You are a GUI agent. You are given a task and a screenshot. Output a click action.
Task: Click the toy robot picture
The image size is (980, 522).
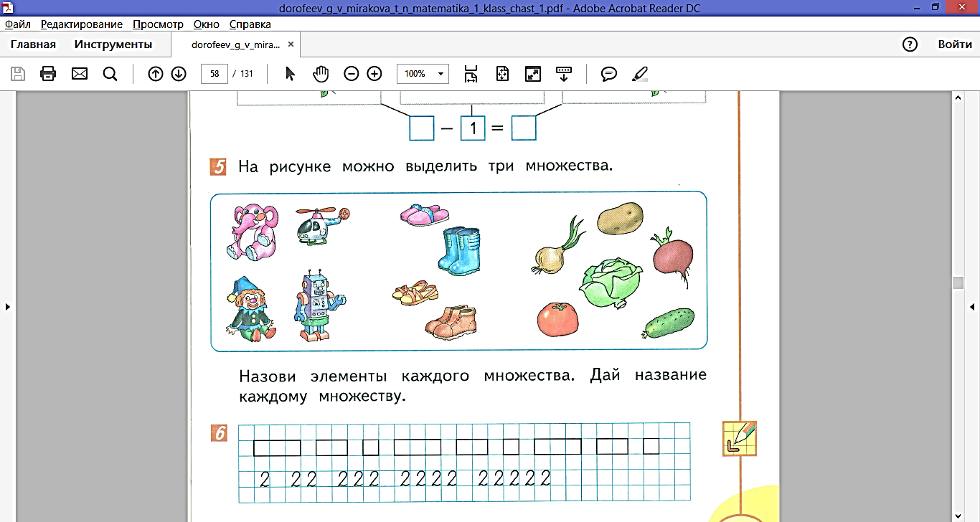click(x=319, y=305)
